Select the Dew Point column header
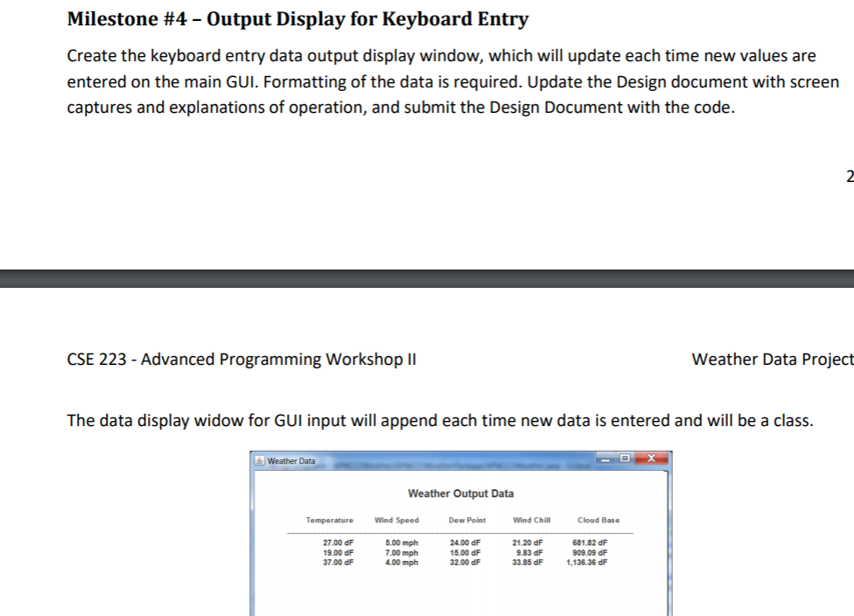The height and width of the screenshot is (616, 854). point(467,521)
